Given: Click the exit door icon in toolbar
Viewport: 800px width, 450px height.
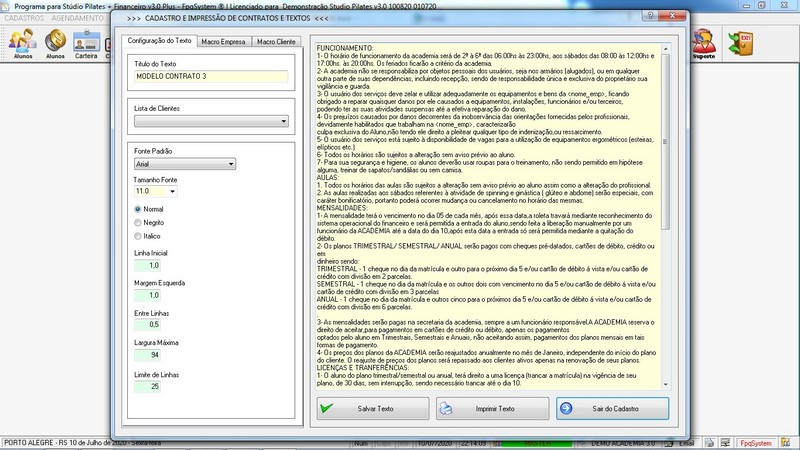Looking at the screenshot, I should [x=741, y=43].
